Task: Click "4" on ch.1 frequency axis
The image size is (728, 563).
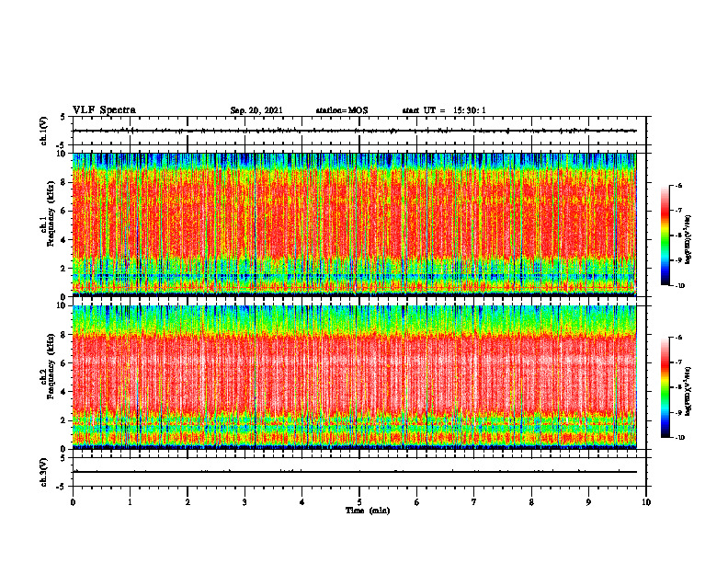Action: pyautogui.click(x=64, y=240)
